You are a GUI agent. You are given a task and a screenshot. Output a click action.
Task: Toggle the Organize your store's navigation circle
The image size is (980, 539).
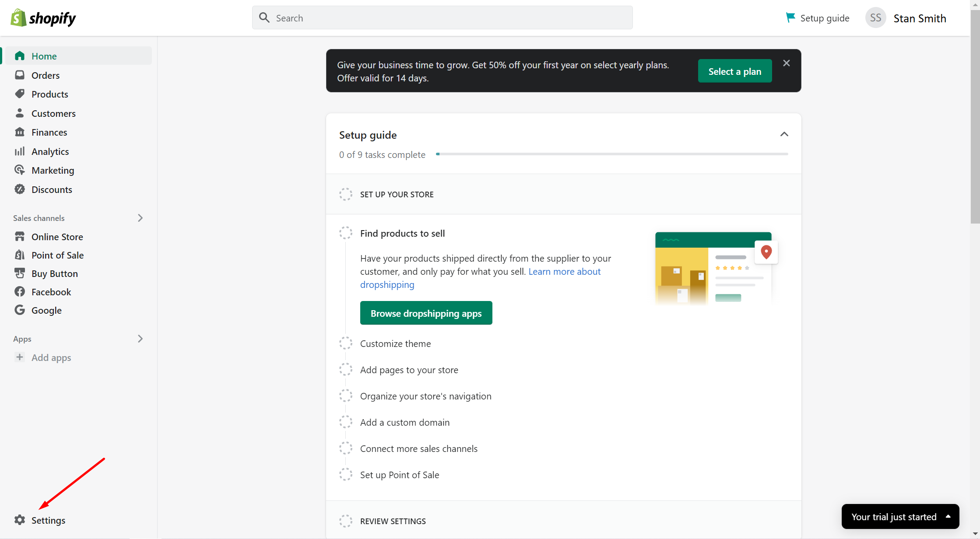(346, 396)
